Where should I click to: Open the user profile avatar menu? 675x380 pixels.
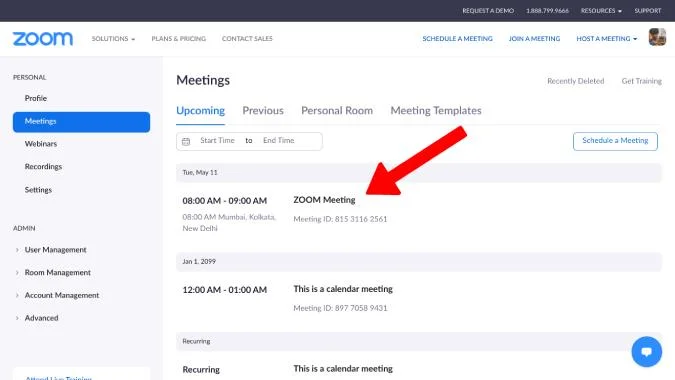[x=657, y=37]
